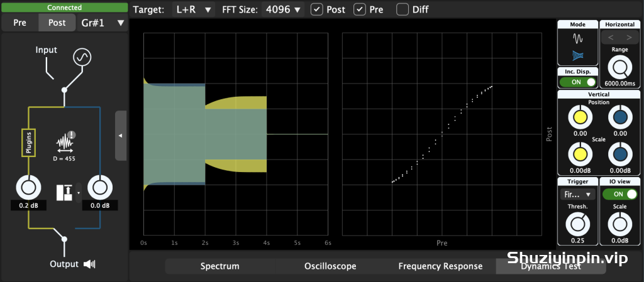The image size is (644, 282).
Task: Click the blue vertical Scale knob
Action: [620, 155]
